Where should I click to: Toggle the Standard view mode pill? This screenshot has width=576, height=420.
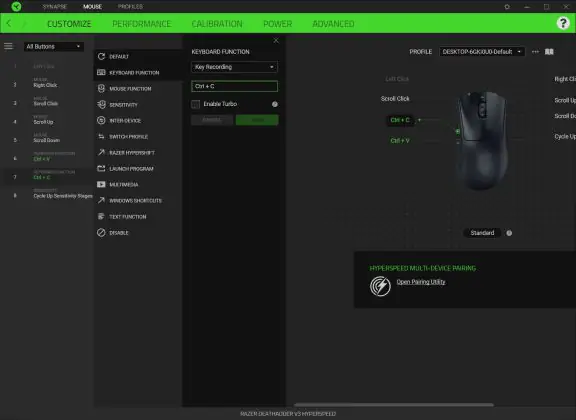tap(482, 233)
